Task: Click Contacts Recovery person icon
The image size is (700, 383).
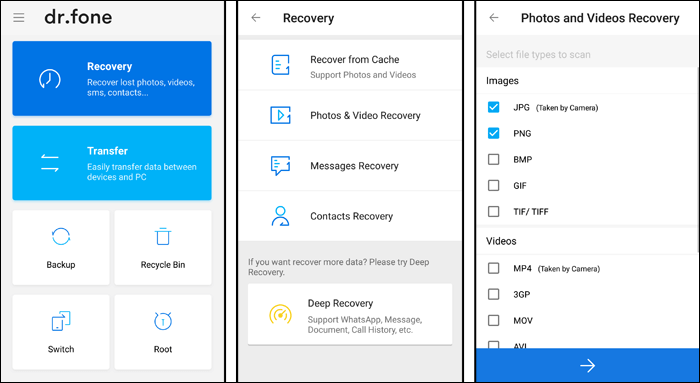Action: coord(280,216)
